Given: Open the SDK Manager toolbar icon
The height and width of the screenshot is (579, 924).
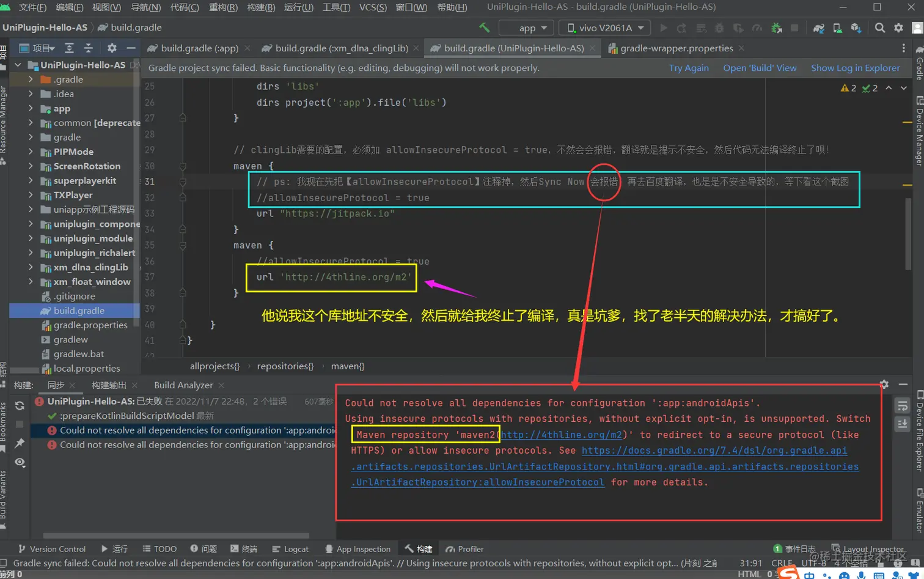Looking at the screenshot, I should (x=856, y=28).
